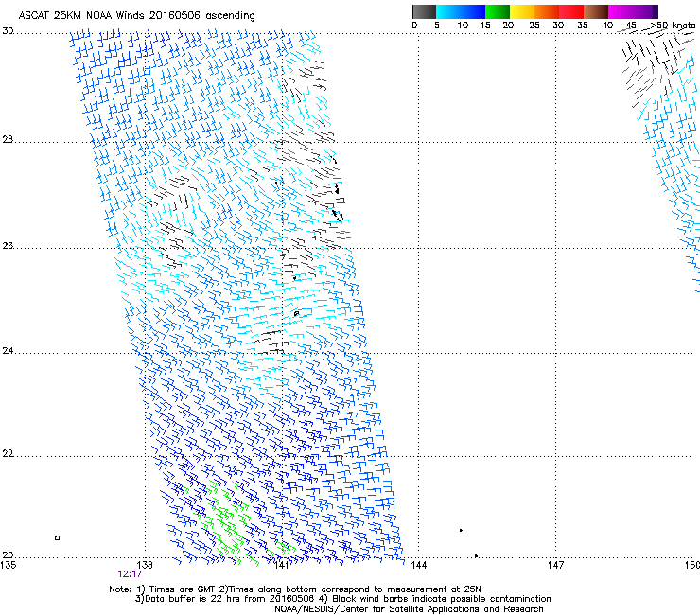The height and width of the screenshot is (615, 700).
Task: Click the latitude label '28'
Action: point(8,140)
